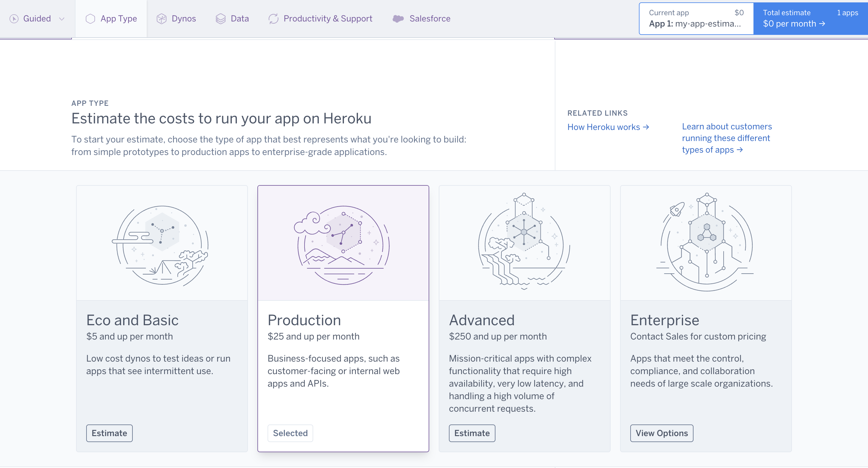Switch to the Data tab

tap(240, 18)
